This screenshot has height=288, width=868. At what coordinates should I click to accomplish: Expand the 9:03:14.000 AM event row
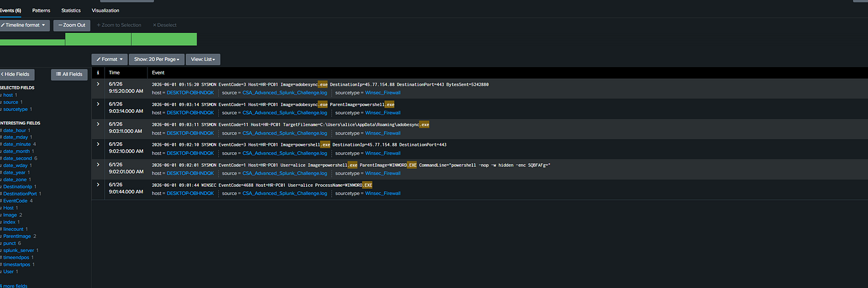(x=98, y=104)
